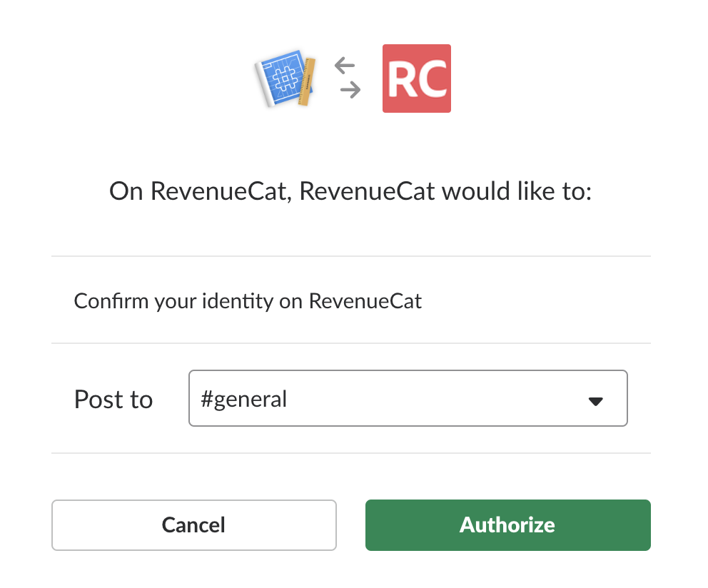Viewport: 708px width, 588px height.
Task: Cancel the authorization request
Action: pos(193,524)
